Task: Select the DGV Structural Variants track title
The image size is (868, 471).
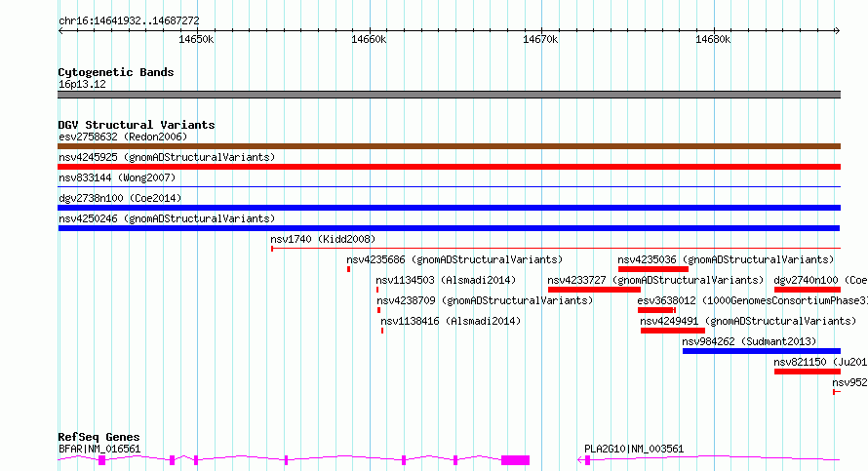Action: (137, 125)
